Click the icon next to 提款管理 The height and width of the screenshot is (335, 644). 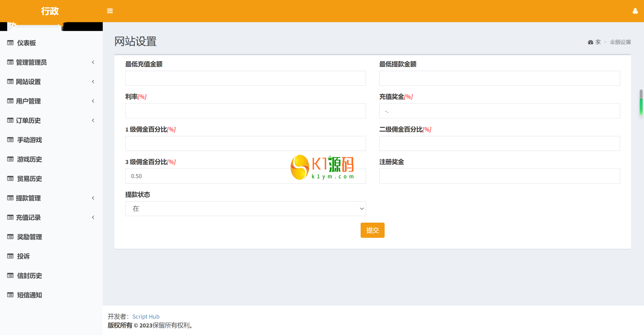point(10,198)
